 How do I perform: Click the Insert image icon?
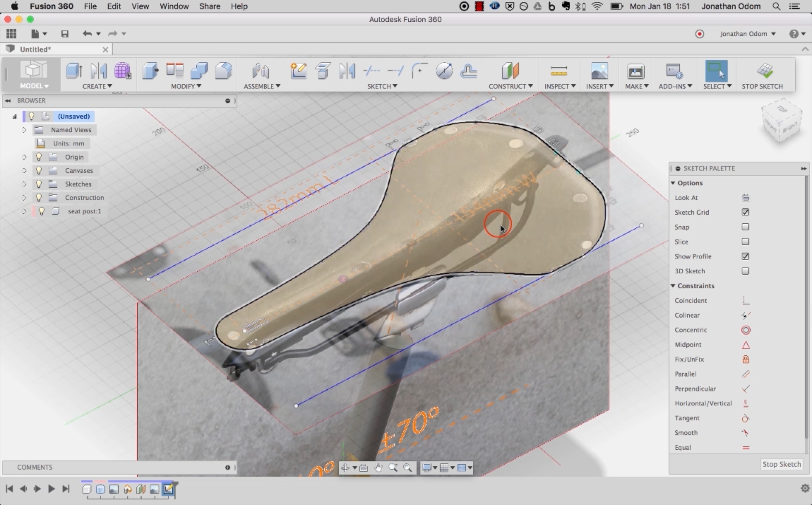[x=599, y=71]
